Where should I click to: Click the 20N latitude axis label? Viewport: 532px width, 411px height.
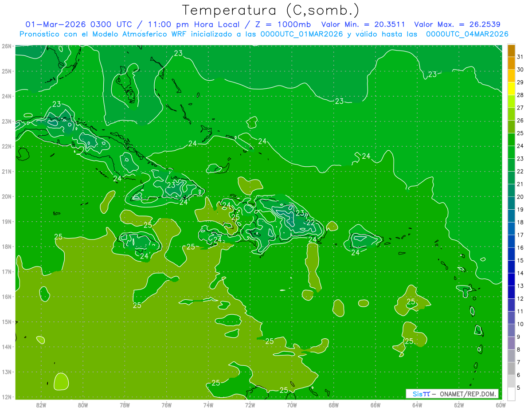[6, 196]
